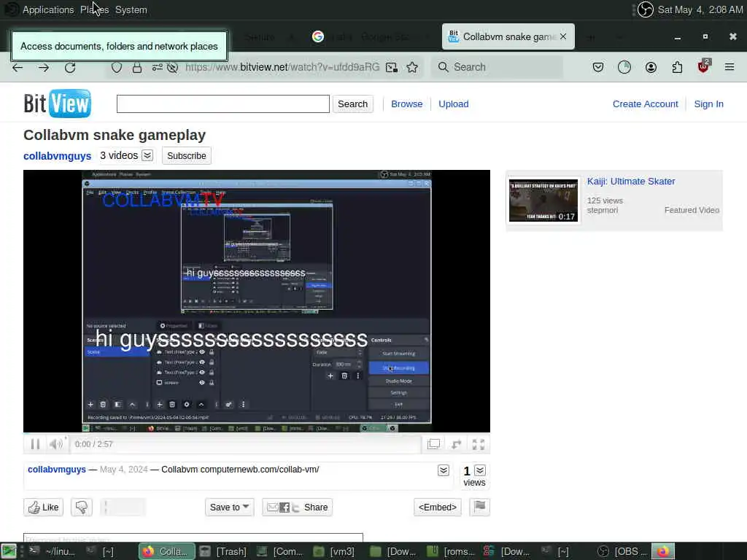Expand the 3 videos dropdown arrow
Viewport: 747px width, 560px height.
(x=147, y=155)
